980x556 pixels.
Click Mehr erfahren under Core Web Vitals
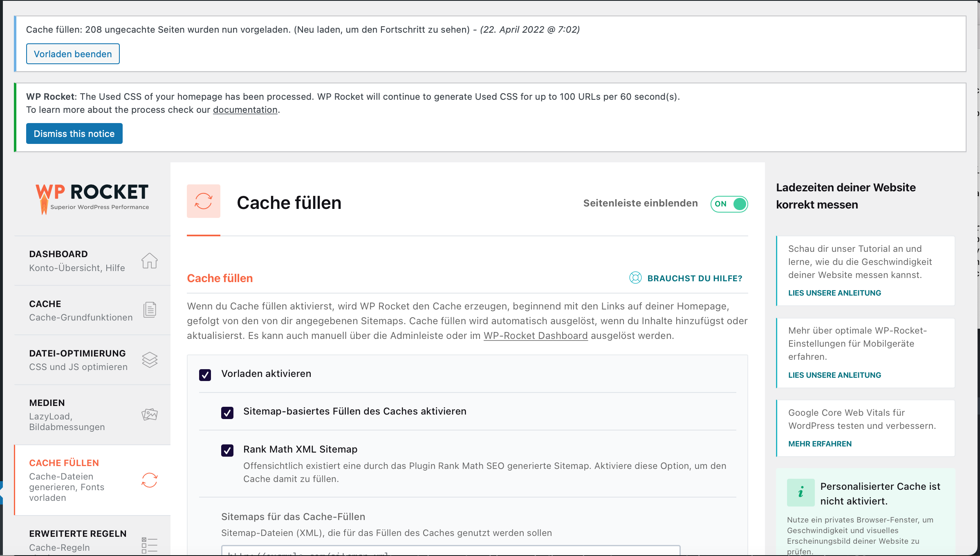point(820,444)
